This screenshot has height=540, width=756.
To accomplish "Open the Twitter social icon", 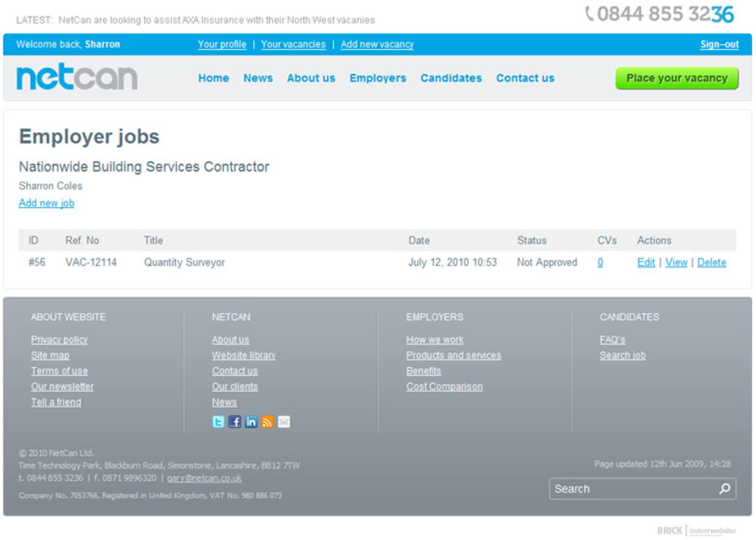I will coord(218,422).
